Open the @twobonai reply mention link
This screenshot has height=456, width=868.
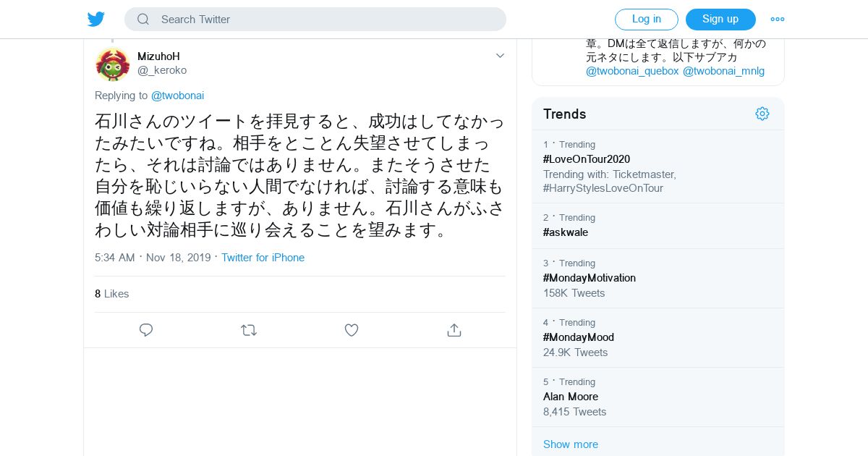pos(177,96)
